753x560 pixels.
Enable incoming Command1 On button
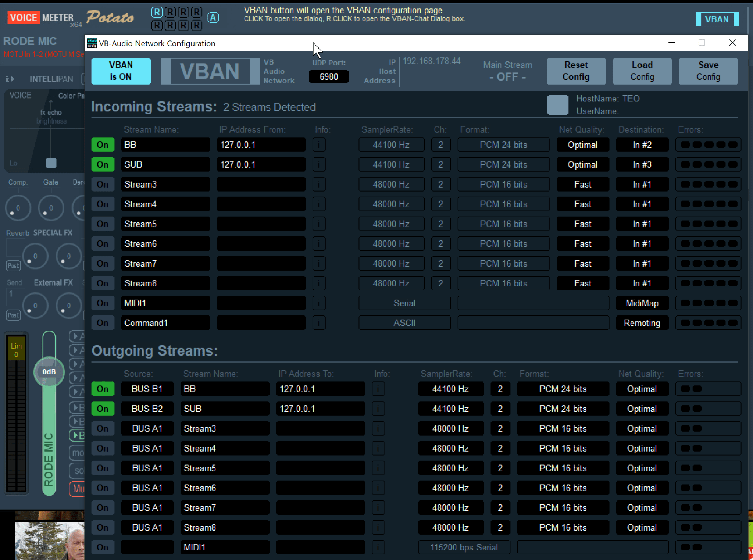[x=103, y=323]
